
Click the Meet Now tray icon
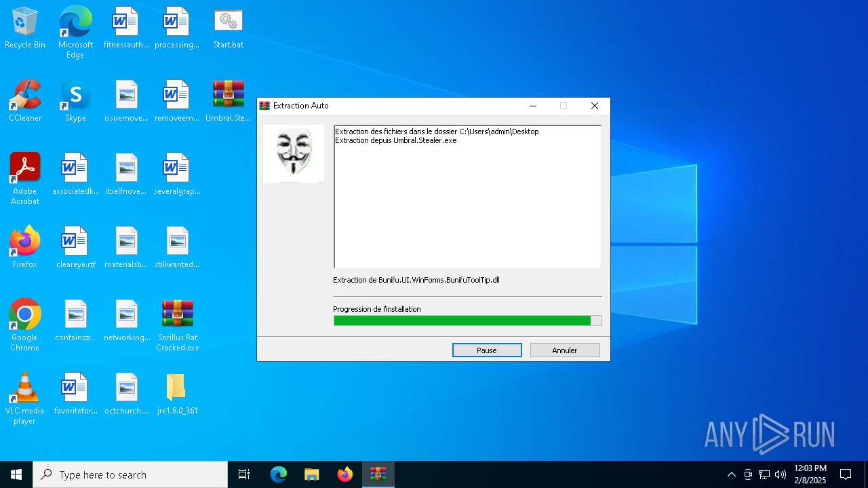point(748,474)
